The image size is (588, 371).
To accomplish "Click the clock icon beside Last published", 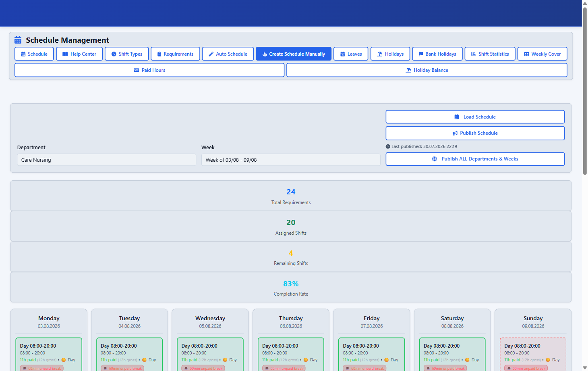I will click(x=388, y=146).
